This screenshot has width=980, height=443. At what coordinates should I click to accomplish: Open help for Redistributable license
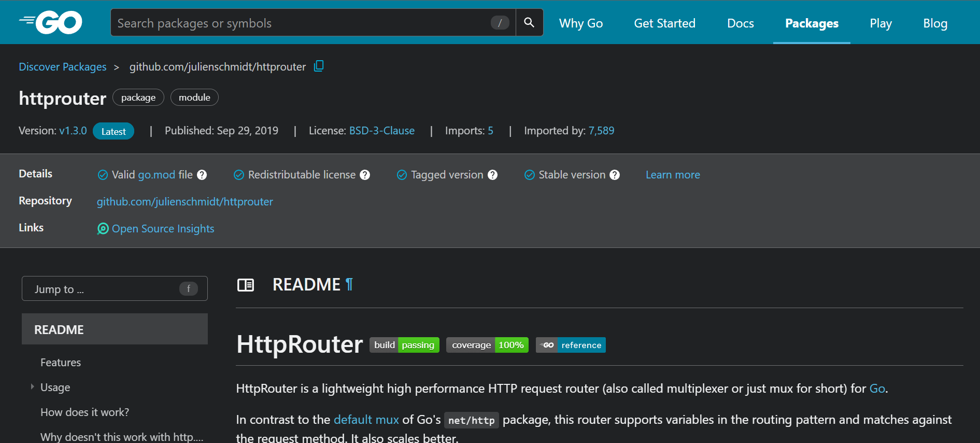(x=365, y=175)
